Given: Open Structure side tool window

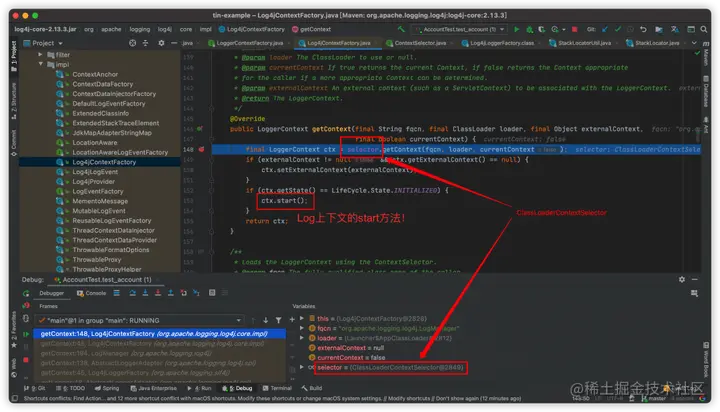Looking at the screenshot, I should [x=14, y=102].
